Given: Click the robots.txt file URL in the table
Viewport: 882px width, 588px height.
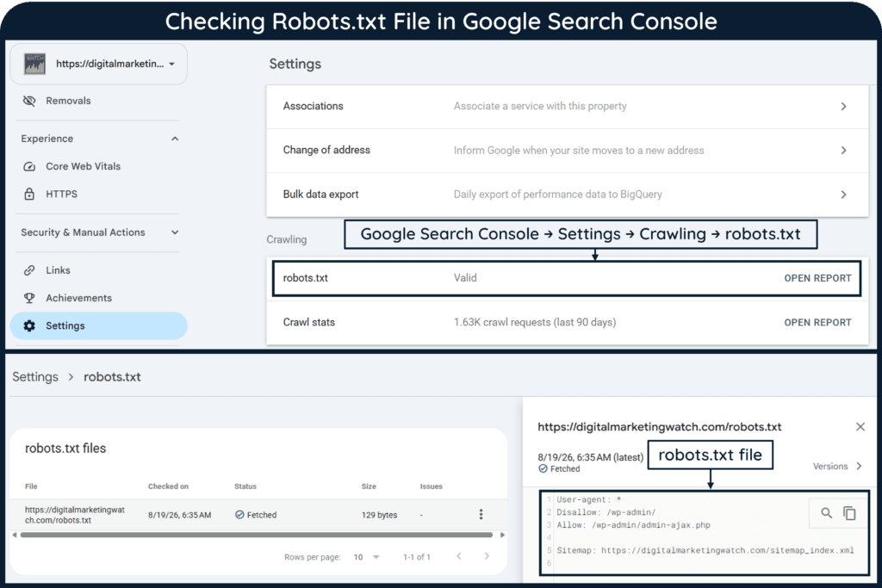Looking at the screenshot, I should [x=75, y=515].
